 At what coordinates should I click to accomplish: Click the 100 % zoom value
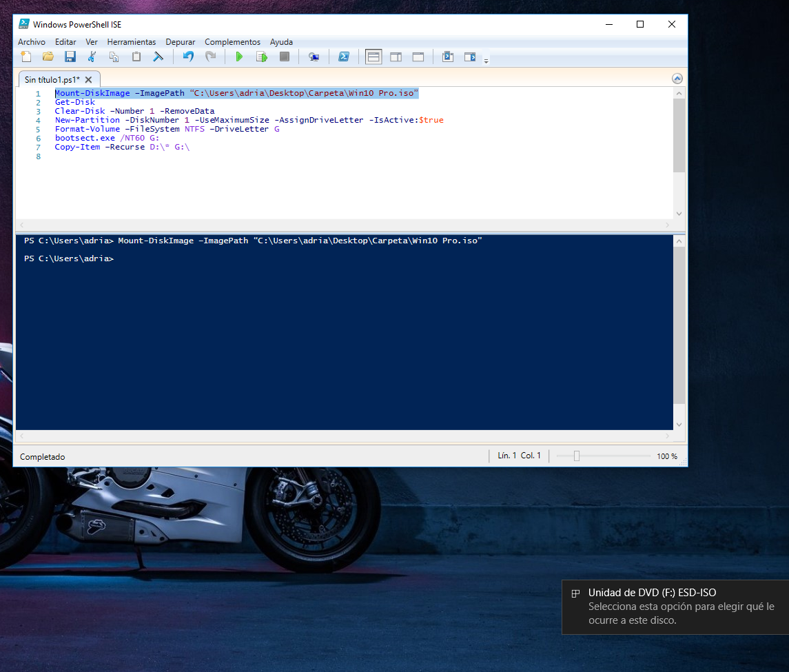pos(667,456)
